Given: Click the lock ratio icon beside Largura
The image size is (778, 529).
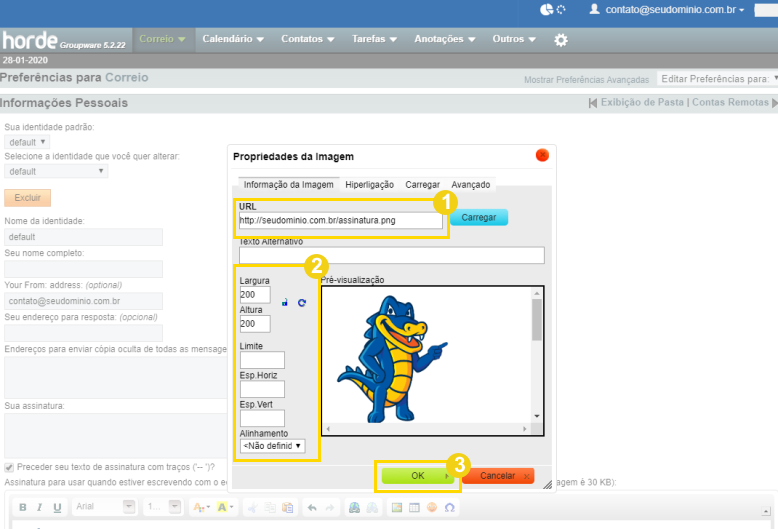Looking at the screenshot, I should [285, 302].
